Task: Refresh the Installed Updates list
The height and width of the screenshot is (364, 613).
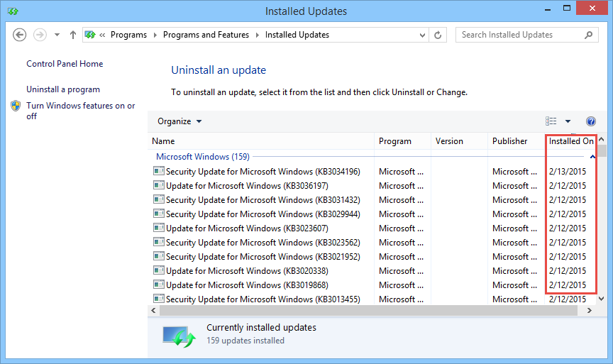Action: [438, 35]
